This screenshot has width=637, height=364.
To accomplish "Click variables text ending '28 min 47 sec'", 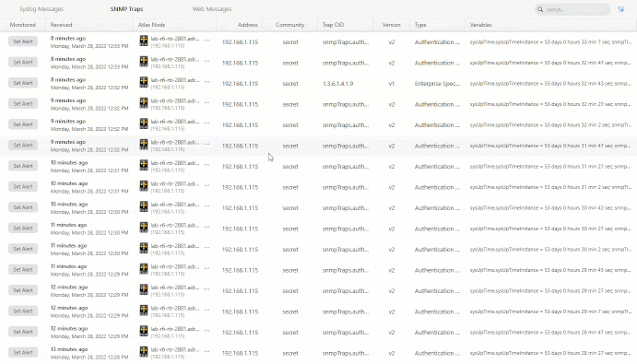I will click(550, 333).
